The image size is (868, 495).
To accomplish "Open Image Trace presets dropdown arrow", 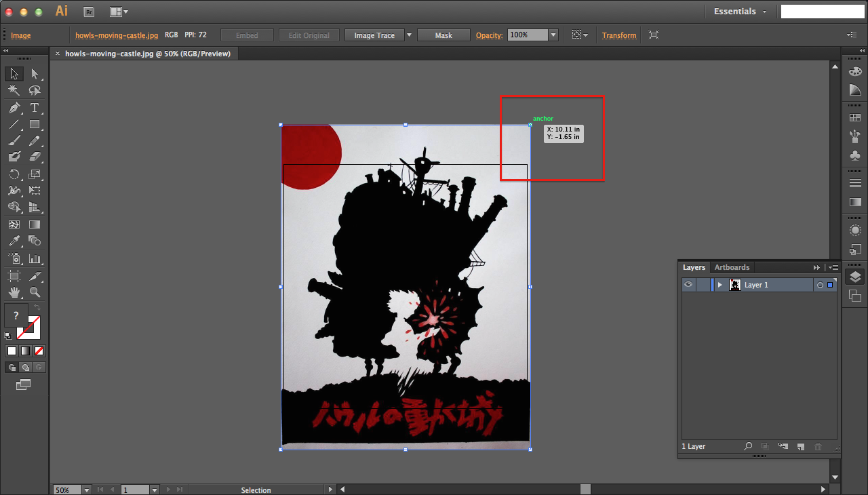I will point(409,35).
